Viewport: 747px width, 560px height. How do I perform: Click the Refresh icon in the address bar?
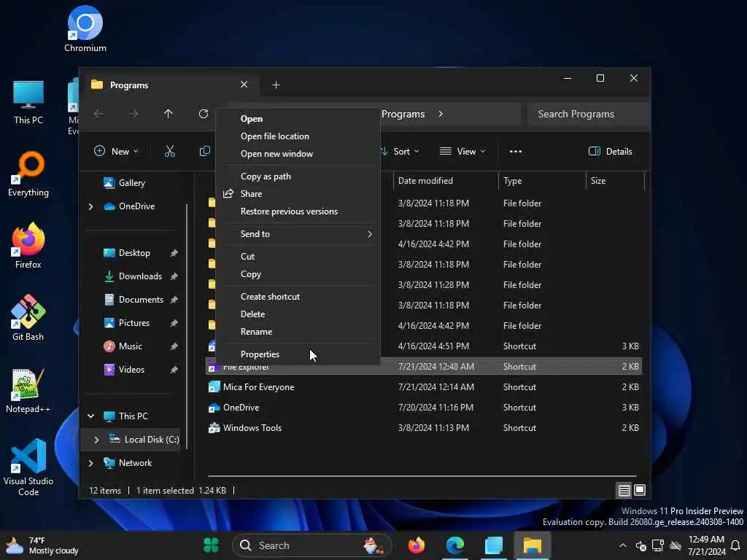click(204, 114)
